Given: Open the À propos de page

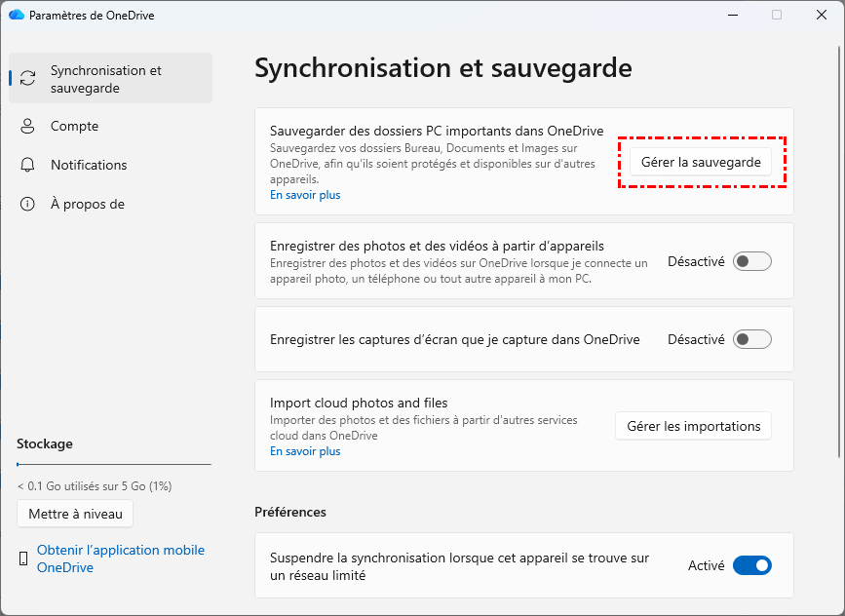Looking at the screenshot, I should 87,205.
